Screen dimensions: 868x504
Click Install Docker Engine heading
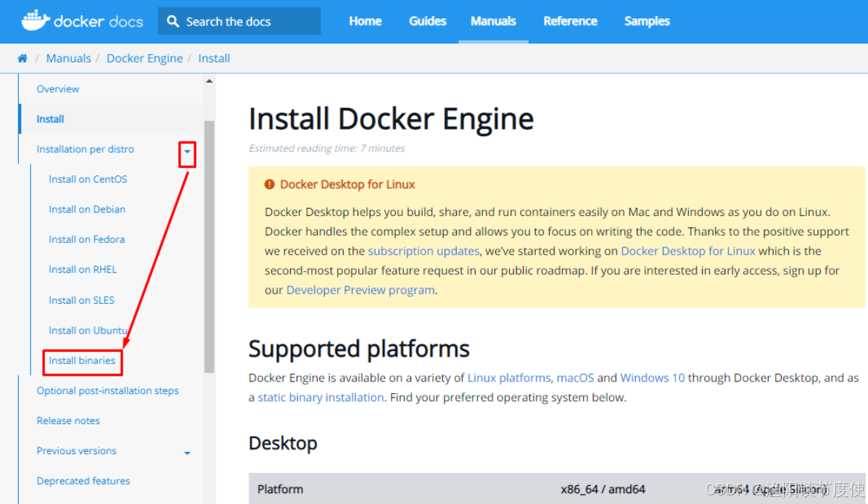[391, 119]
